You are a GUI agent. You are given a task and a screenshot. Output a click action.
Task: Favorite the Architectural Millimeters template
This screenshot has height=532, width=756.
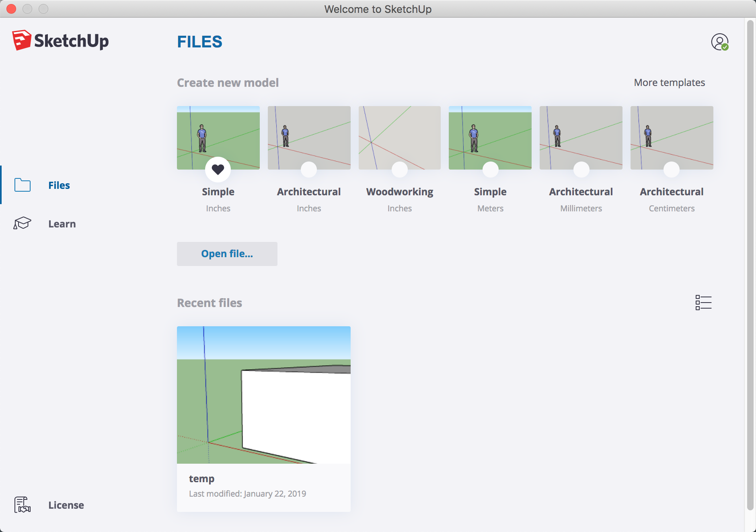tap(581, 170)
